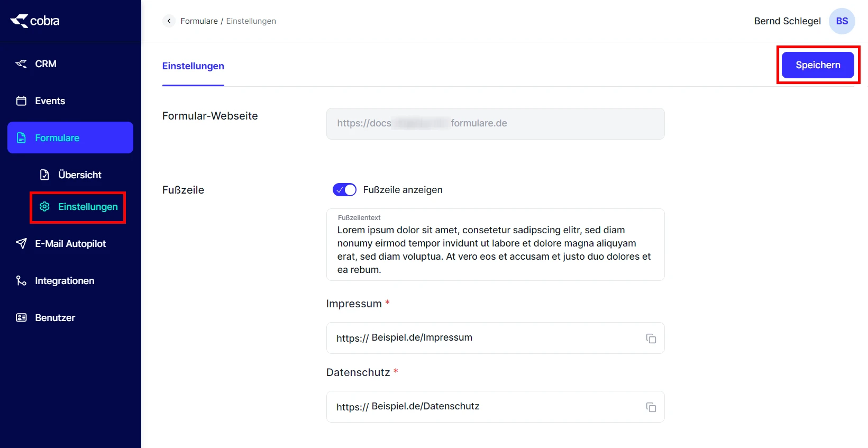Click the Benutzer ID card icon
Viewport: 868px width, 448px height.
tap(21, 318)
